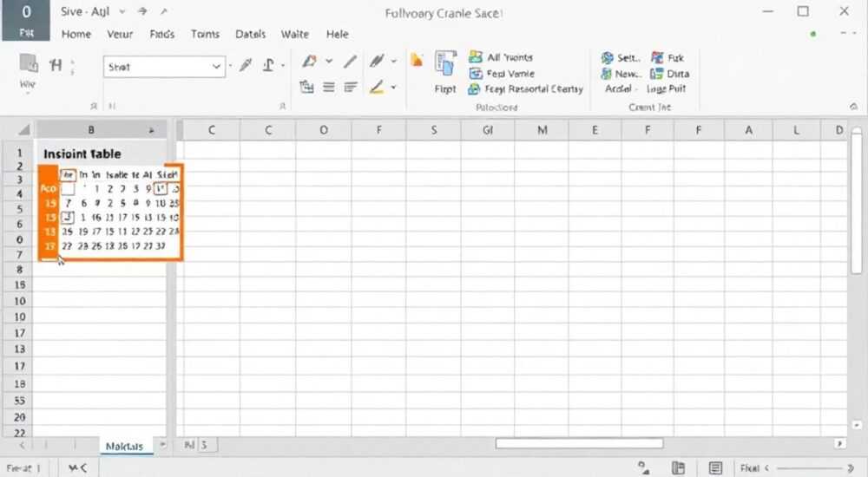This screenshot has height=477, width=868.
Task: Open the Strat font combo box
Action: tap(164, 67)
